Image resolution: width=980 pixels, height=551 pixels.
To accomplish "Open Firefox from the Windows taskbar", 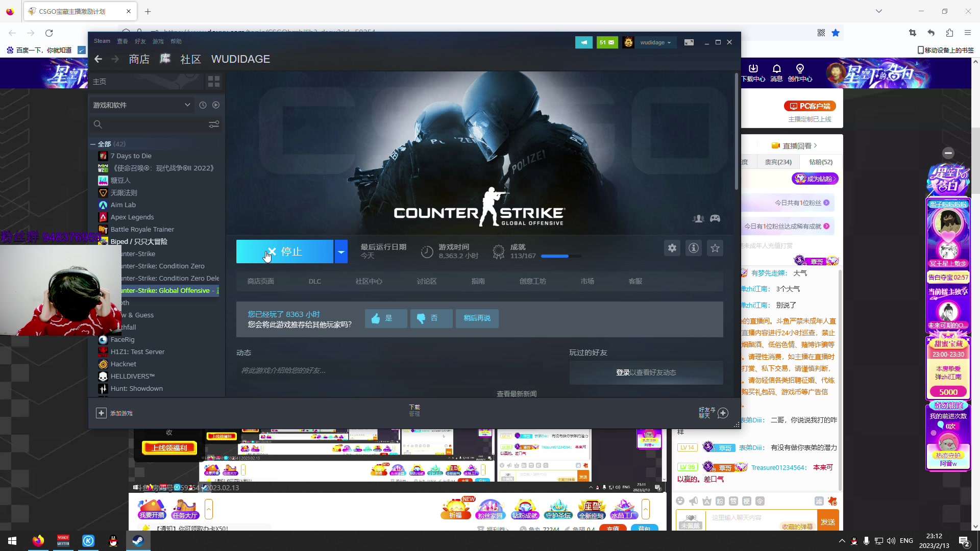I will coord(38,541).
